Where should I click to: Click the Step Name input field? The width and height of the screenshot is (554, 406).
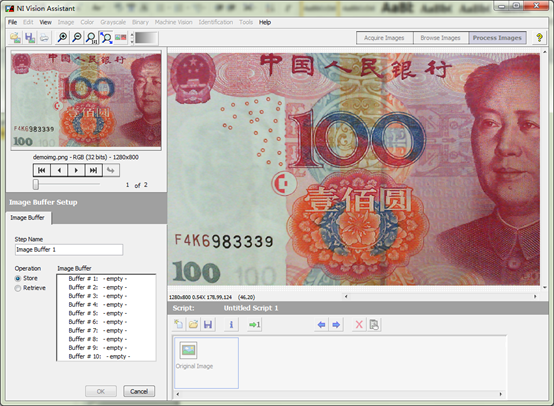click(x=69, y=249)
